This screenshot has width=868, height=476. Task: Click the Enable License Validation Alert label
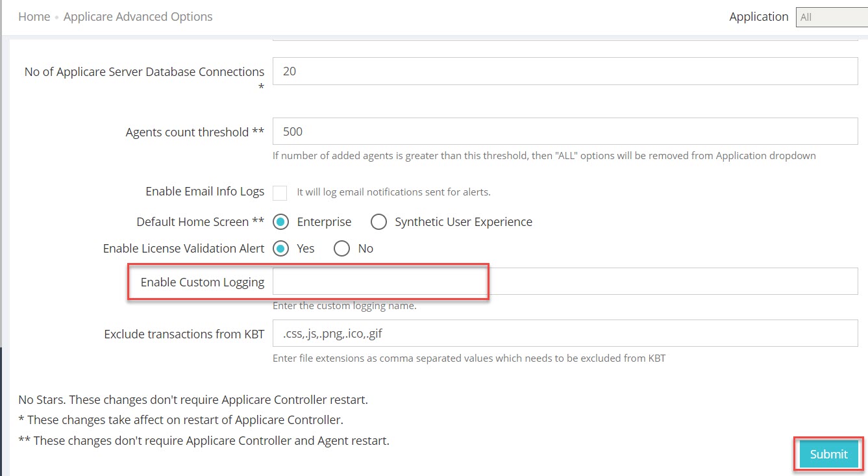183,249
